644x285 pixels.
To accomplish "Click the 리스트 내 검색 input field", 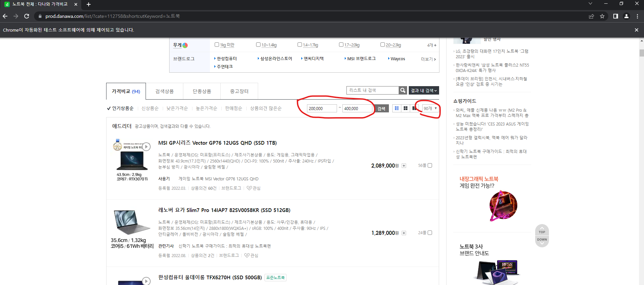I will [373, 90].
